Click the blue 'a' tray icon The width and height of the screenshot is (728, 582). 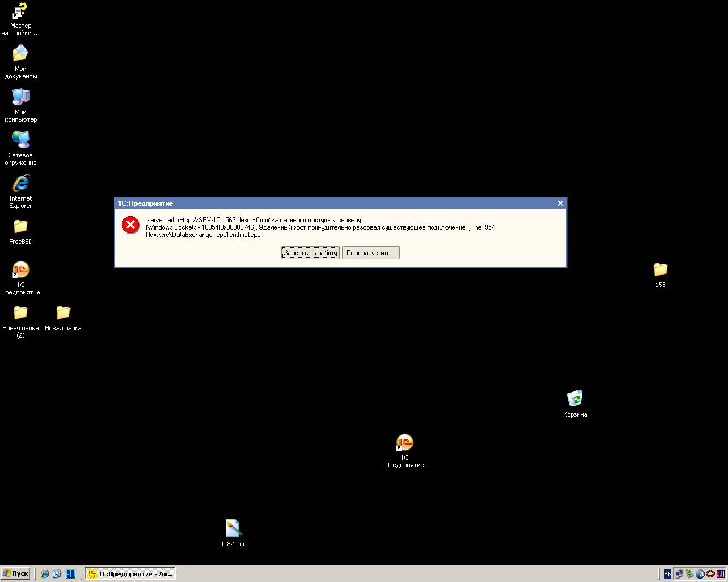tap(700, 574)
